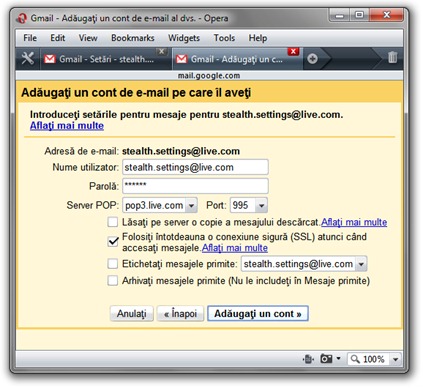Open the closed tabs trash icon

point(393,57)
